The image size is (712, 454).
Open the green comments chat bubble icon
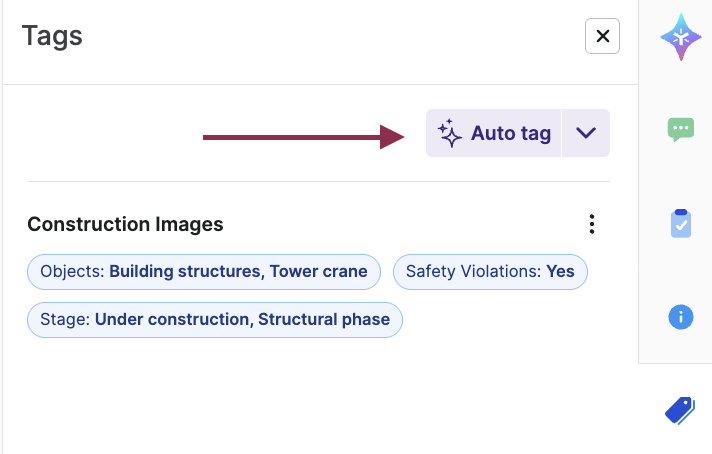[x=680, y=129]
